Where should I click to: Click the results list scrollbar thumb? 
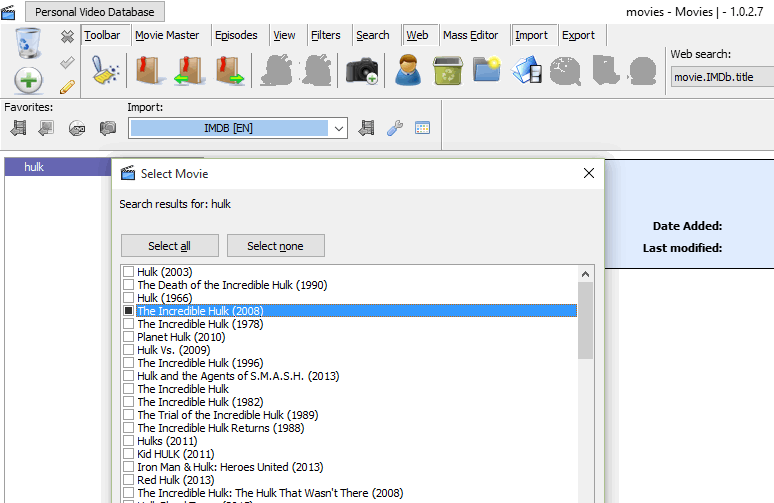click(x=585, y=321)
